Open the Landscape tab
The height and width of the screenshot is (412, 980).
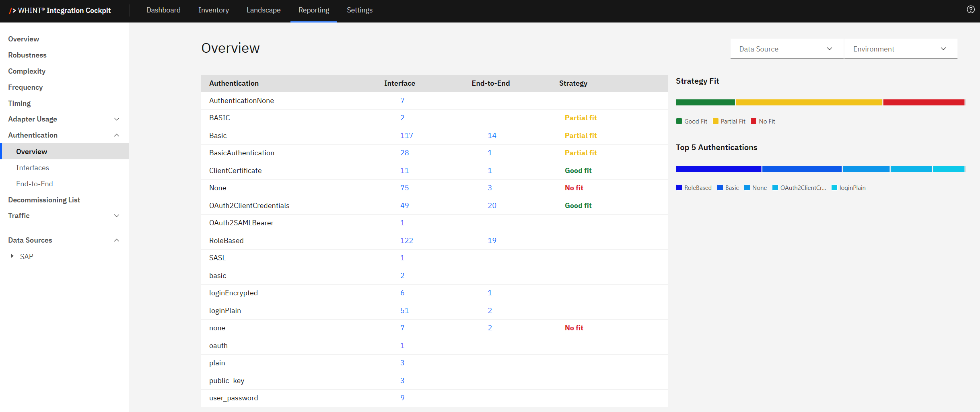[264, 10]
